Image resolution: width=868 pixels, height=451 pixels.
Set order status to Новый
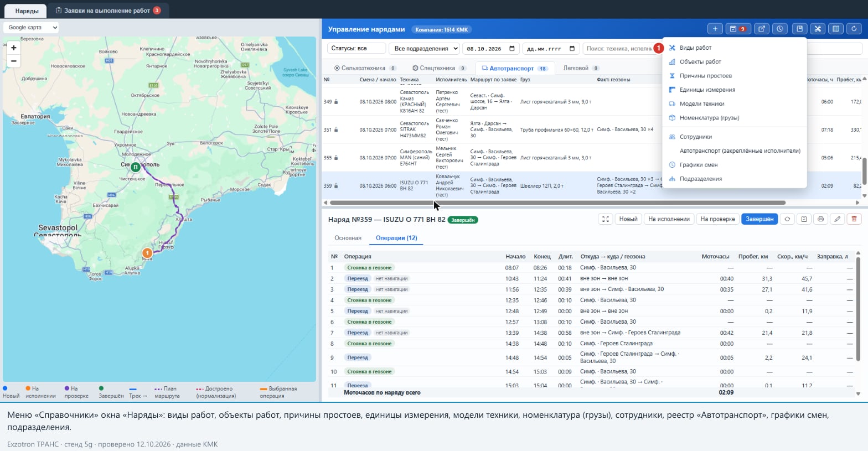(628, 219)
